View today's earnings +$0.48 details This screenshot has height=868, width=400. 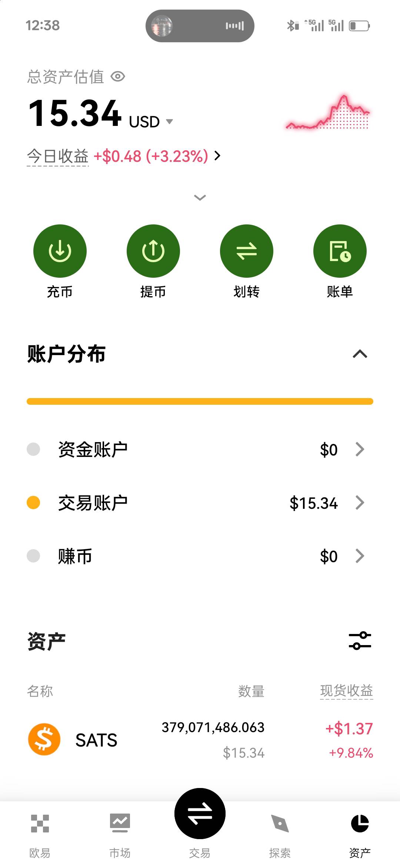[x=157, y=156]
